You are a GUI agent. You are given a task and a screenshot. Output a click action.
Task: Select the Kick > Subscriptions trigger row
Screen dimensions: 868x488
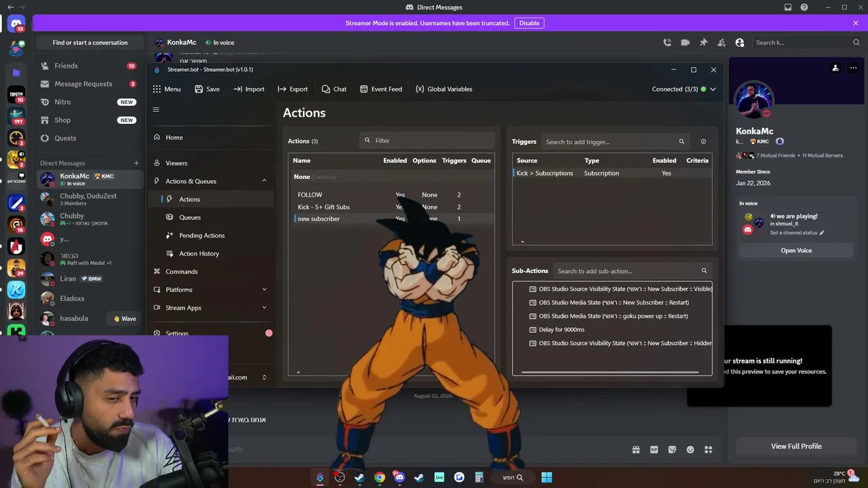pyautogui.click(x=612, y=174)
